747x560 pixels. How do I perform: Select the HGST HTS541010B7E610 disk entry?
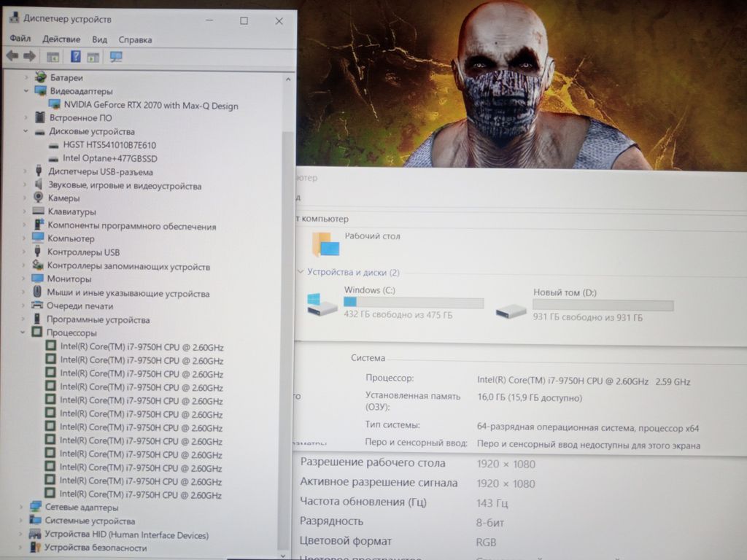[x=109, y=145]
